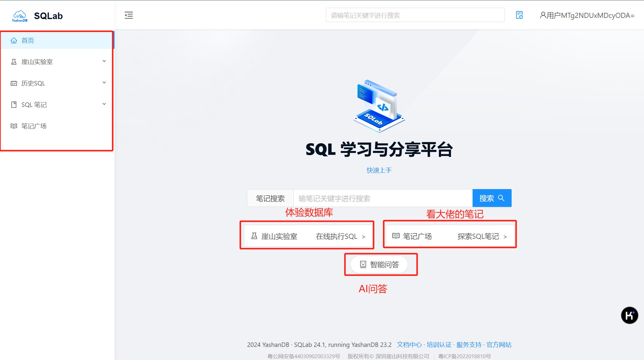
Task: Open the 崖山实验室 在线执行SQL card
Action: point(308,236)
